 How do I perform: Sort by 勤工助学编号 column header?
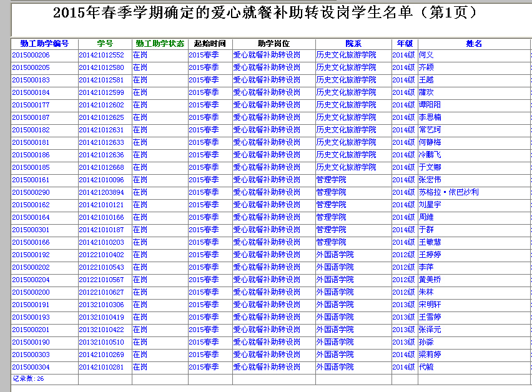[x=44, y=44]
